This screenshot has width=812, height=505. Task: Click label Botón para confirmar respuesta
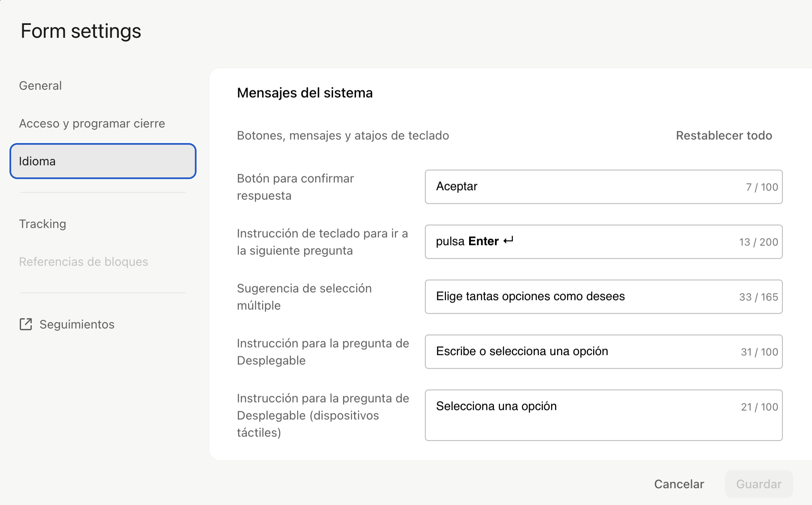(x=295, y=187)
